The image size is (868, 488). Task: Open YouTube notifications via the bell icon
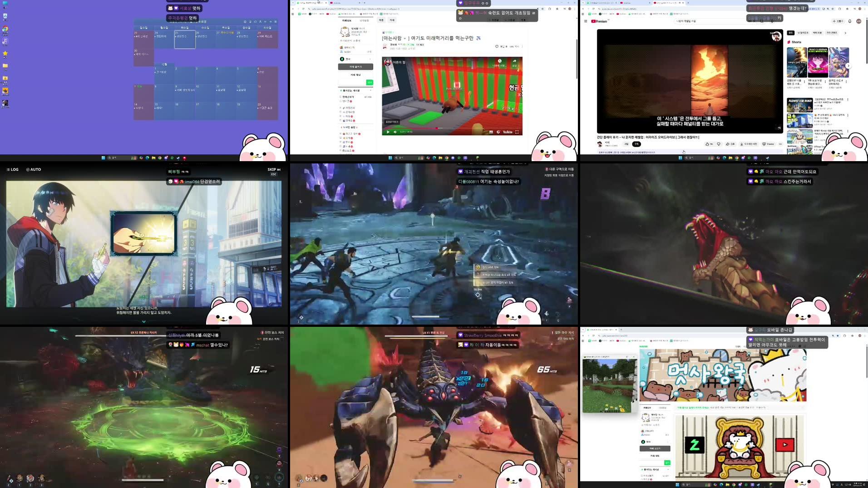click(x=850, y=20)
